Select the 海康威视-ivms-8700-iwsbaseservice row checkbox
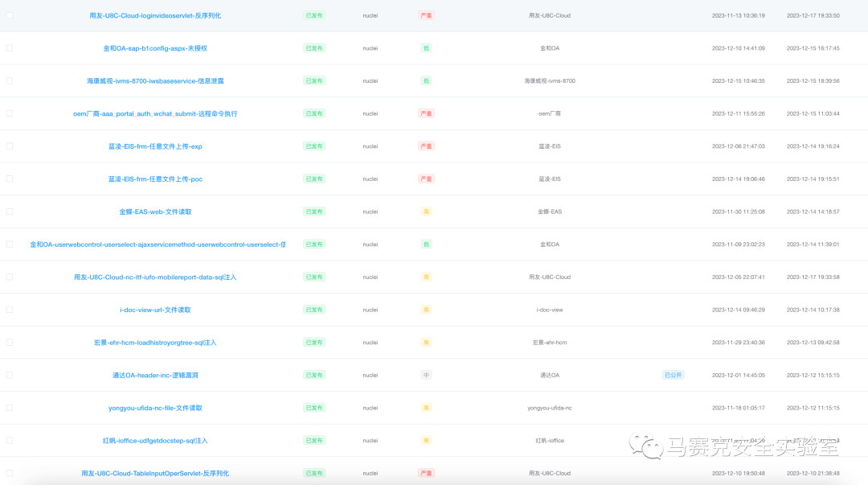The image size is (868, 485). click(10, 81)
